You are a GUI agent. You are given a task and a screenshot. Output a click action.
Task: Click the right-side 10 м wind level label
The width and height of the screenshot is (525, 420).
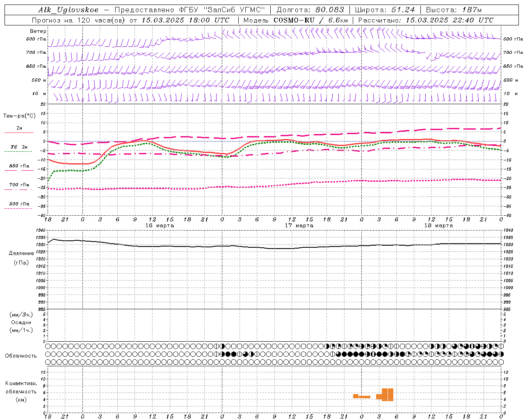[x=511, y=94]
